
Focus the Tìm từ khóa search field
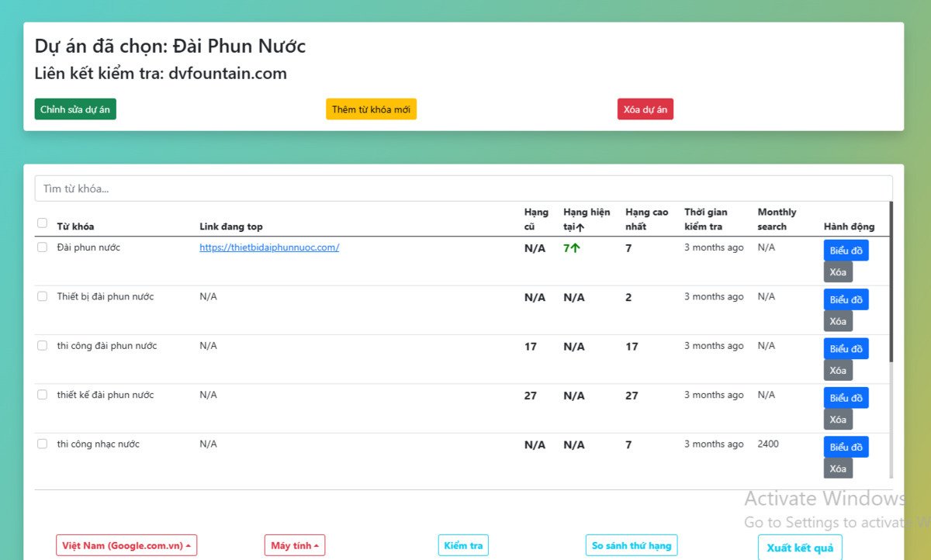pyautogui.click(x=463, y=188)
